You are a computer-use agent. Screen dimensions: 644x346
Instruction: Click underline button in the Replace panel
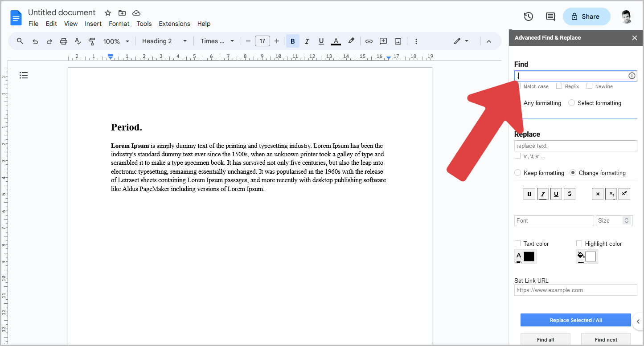[556, 194]
